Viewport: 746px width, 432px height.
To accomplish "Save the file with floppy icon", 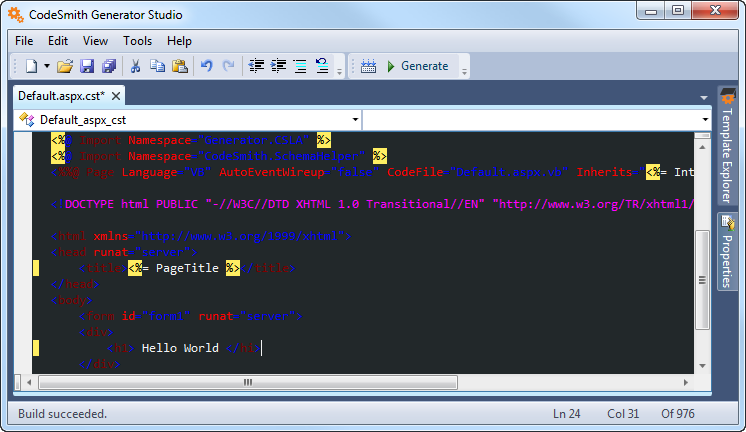I will (87, 66).
